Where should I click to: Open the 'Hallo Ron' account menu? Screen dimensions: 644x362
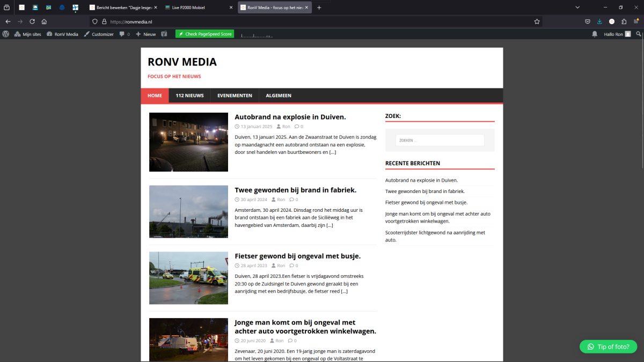click(x=617, y=34)
